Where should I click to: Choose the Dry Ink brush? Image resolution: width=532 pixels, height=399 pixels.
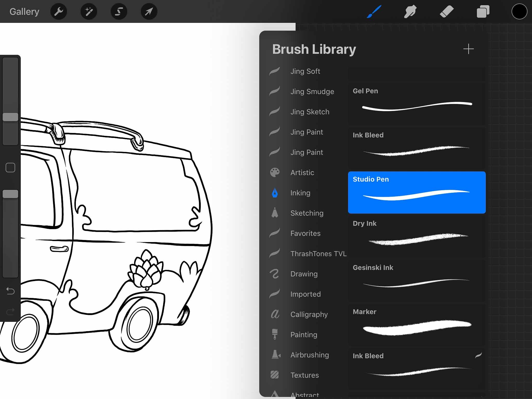click(417, 237)
